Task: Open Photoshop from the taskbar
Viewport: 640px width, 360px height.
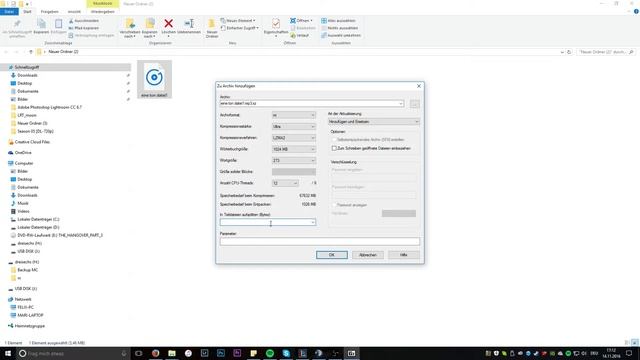Action: coord(221,353)
